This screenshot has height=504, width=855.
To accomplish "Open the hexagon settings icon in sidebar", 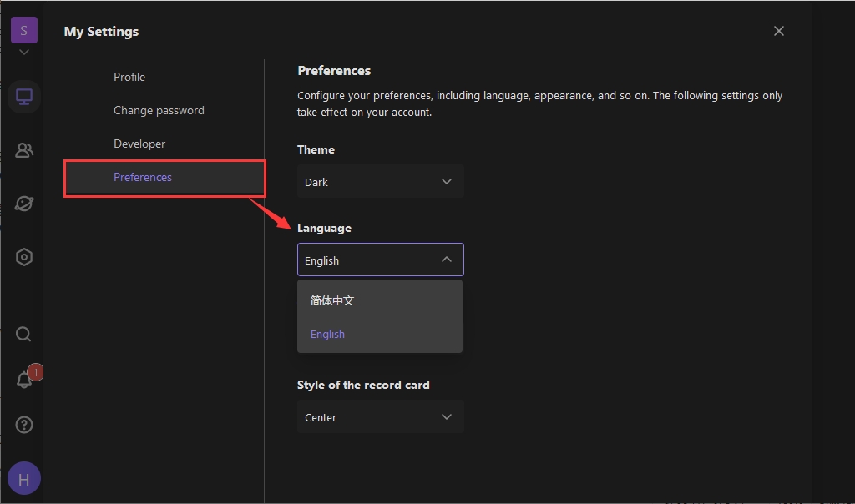I will [x=24, y=257].
